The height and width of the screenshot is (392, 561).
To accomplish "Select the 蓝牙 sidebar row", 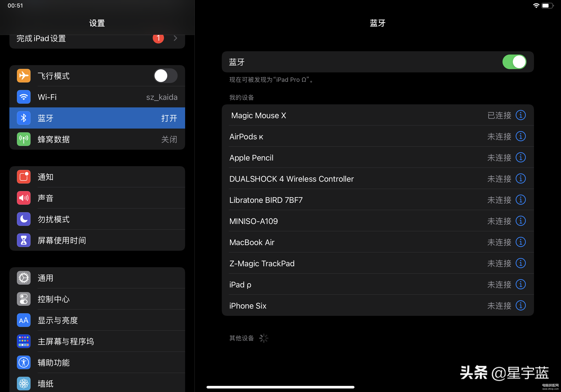I will [x=97, y=118].
